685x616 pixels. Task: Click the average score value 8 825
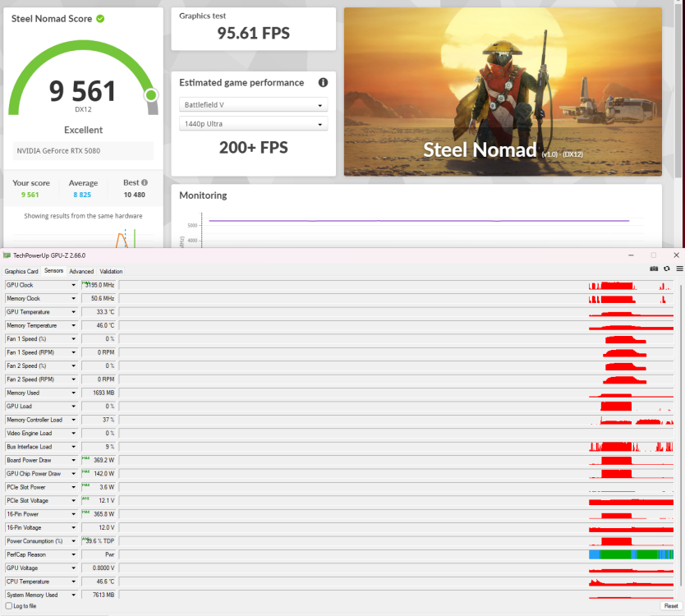[82, 195]
